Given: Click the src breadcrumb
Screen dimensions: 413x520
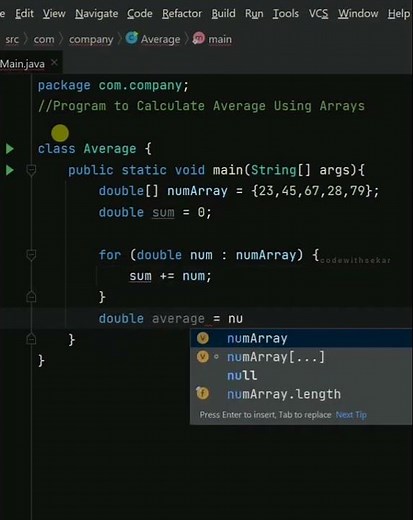Looking at the screenshot, I should 12,39.
